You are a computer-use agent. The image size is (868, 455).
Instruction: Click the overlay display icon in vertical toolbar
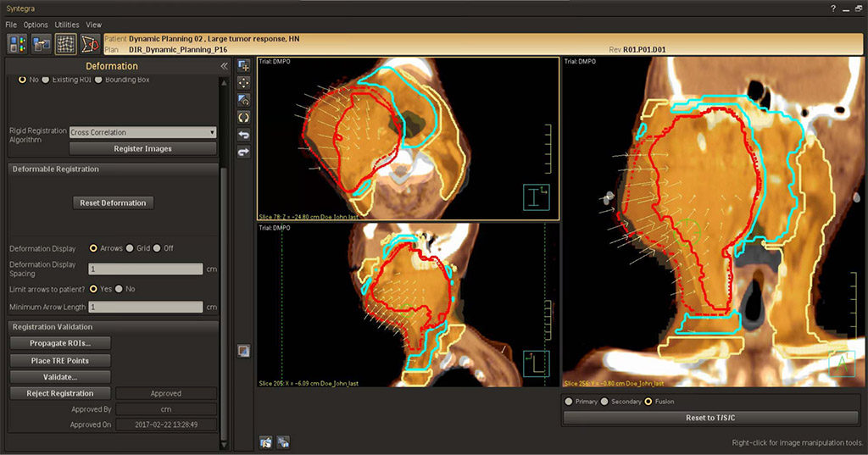pyautogui.click(x=243, y=351)
